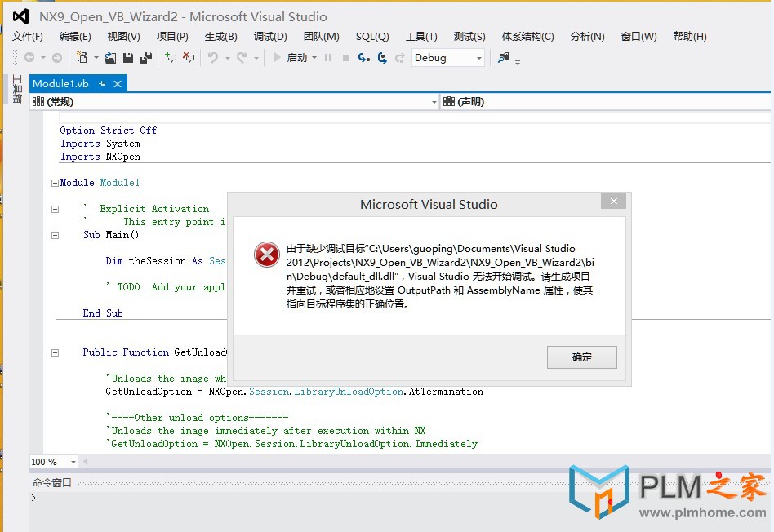Open the New Project dropdown arrow
774x532 pixels.
click(96, 58)
